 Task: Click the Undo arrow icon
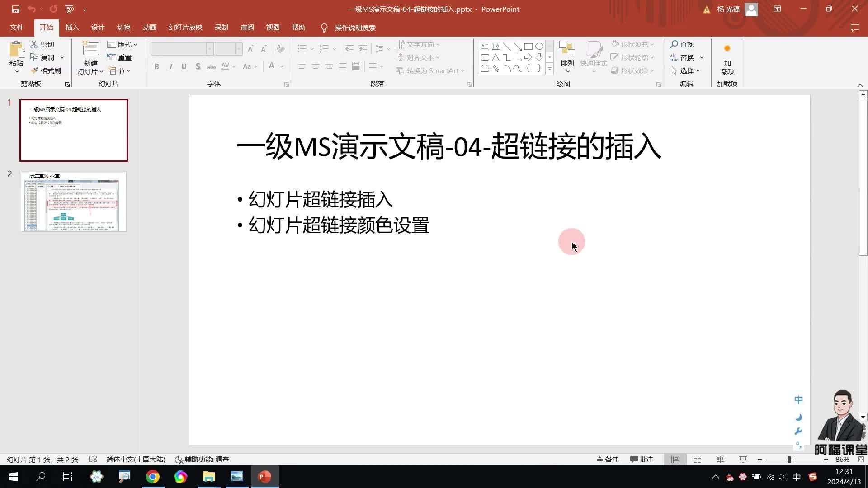pyautogui.click(x=31, y=9)
